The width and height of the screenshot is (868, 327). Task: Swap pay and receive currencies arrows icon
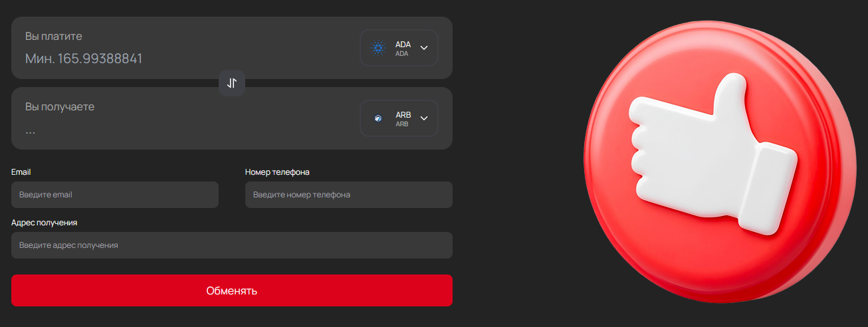pyautogui.click(x=232, y=83)
